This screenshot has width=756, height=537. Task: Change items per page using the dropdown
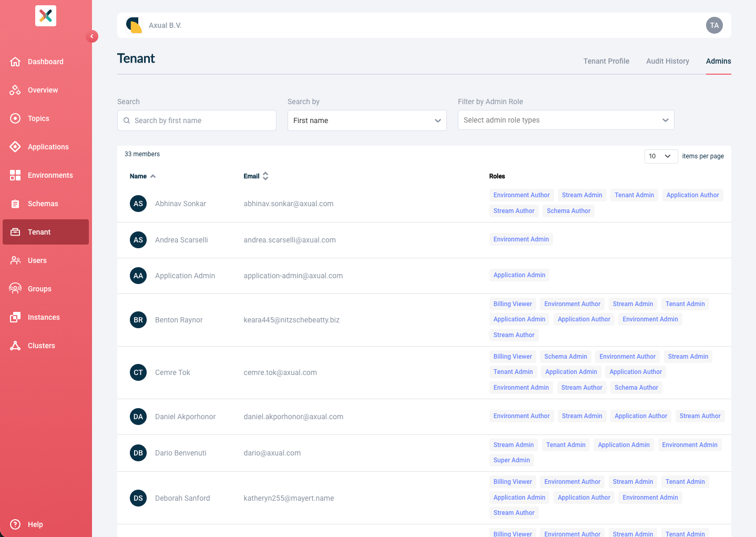(661, 156)
